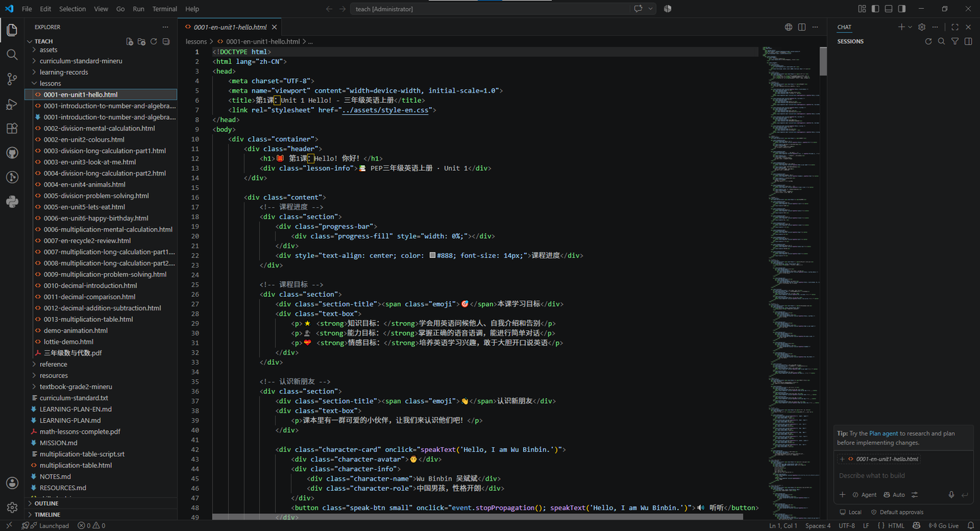Open the Agent mode picker
Screen dimensions: 980x531
coord(864,495)
